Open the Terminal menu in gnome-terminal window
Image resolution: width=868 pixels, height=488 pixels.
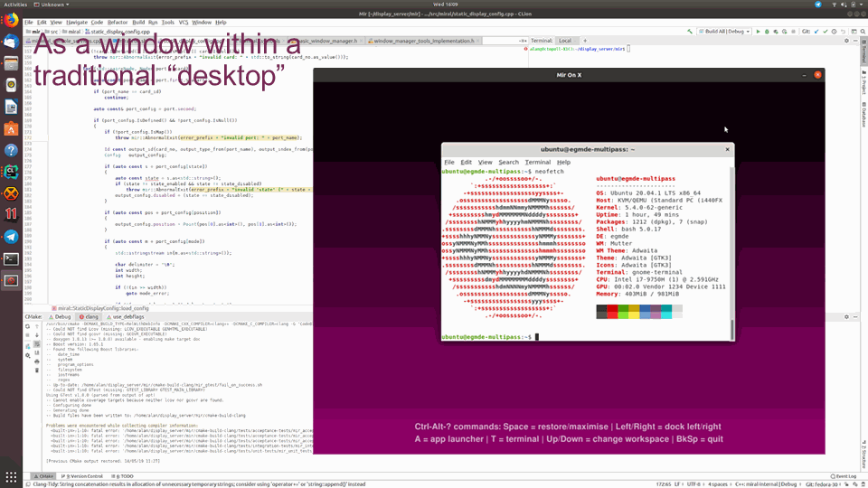point(537,163)
